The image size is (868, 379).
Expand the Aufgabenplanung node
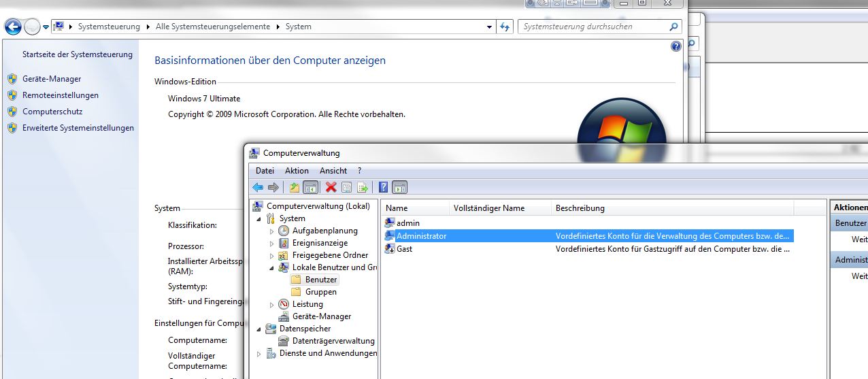coord(272,231)
